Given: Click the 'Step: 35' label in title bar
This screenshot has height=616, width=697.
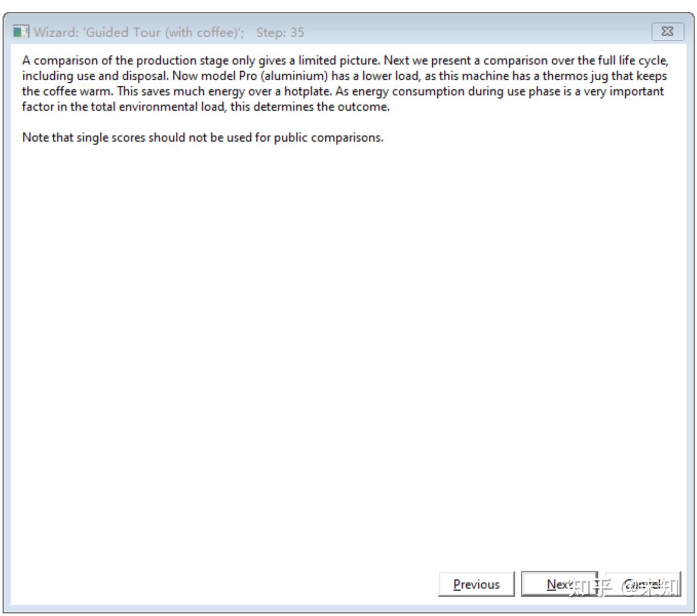Looking at the screenshot, I should click(280, 32).
